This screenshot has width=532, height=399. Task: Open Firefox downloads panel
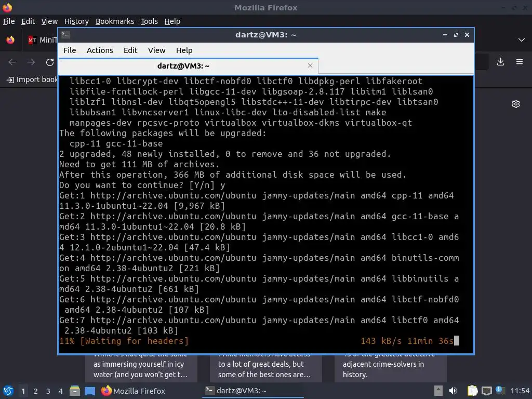point(500,62)
